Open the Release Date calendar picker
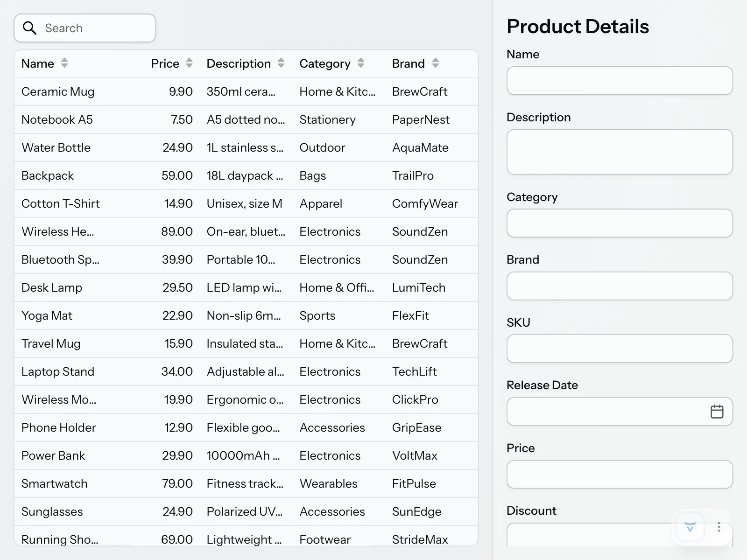747x560 pixels. (x=717, y=412)
